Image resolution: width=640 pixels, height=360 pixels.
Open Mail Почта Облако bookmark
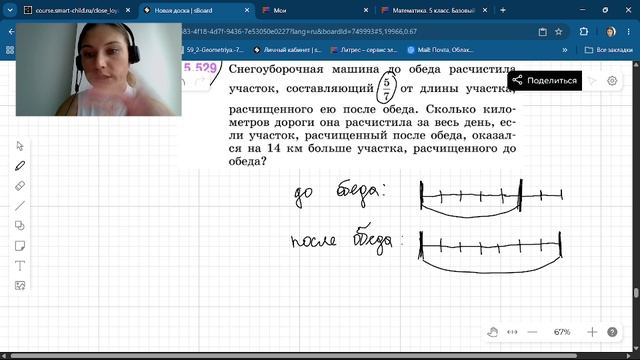click(440, 50)
